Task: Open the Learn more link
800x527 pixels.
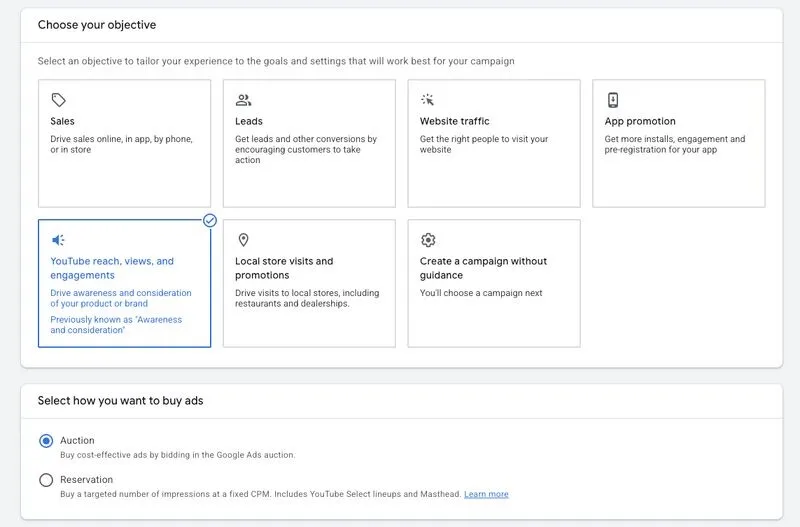Action: [x=486, y=494]
